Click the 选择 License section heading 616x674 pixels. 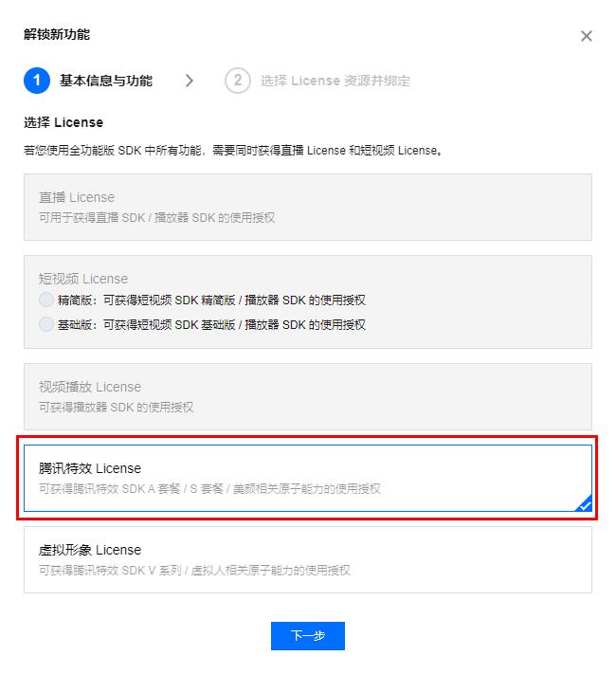point(63,122)
